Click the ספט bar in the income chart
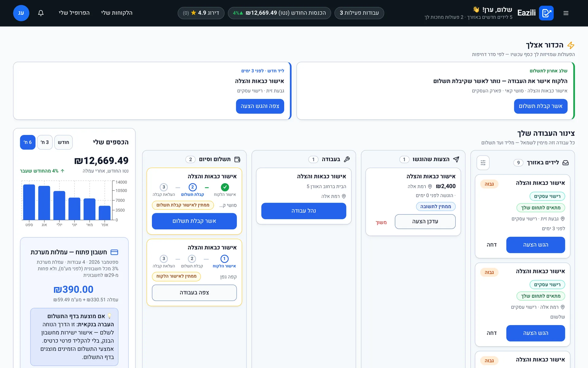The image size is (588, 368). pos(29,202)
